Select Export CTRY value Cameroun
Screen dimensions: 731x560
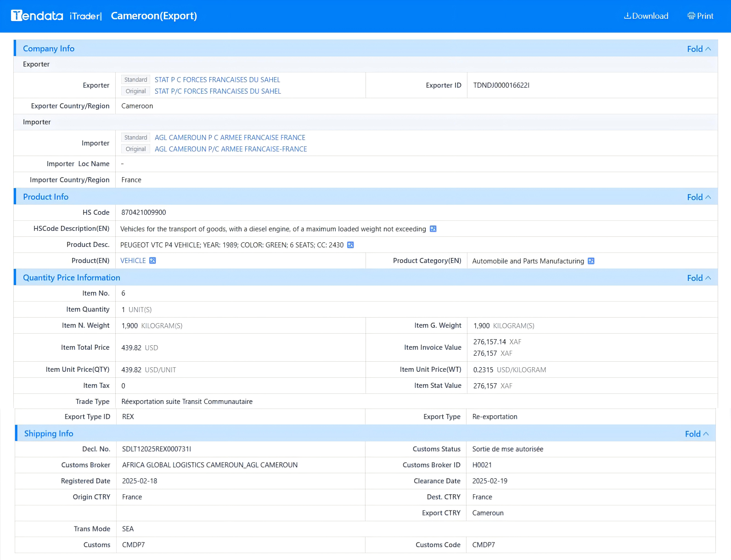(488, 513)
